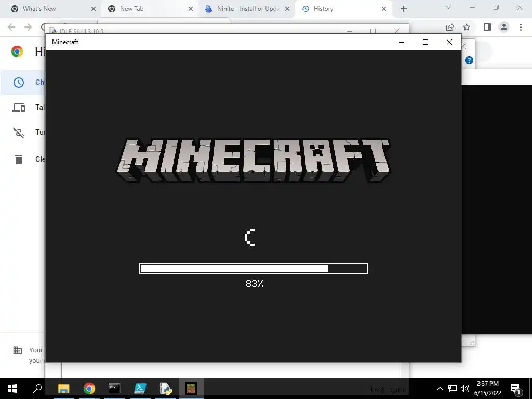This screenshot has width=532, height=399.
Task: Open File Explorer from the taskbar
Action: 64,389
